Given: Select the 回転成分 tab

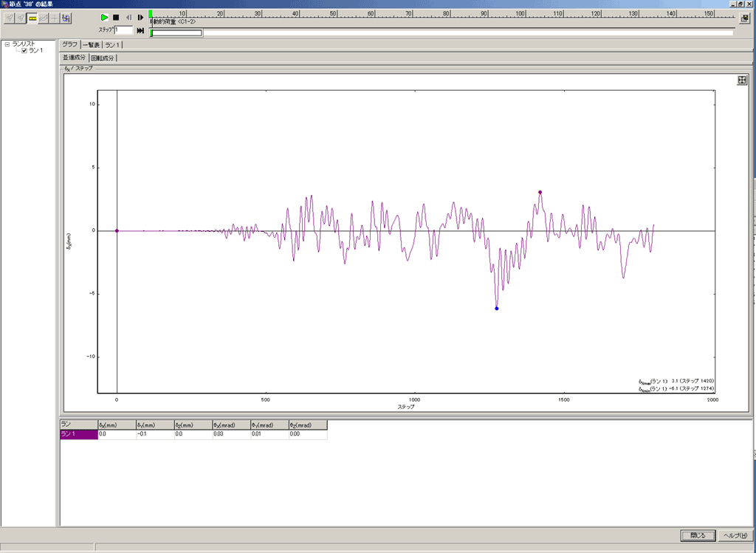Looking at the screenshot, I should pos(103,58).
